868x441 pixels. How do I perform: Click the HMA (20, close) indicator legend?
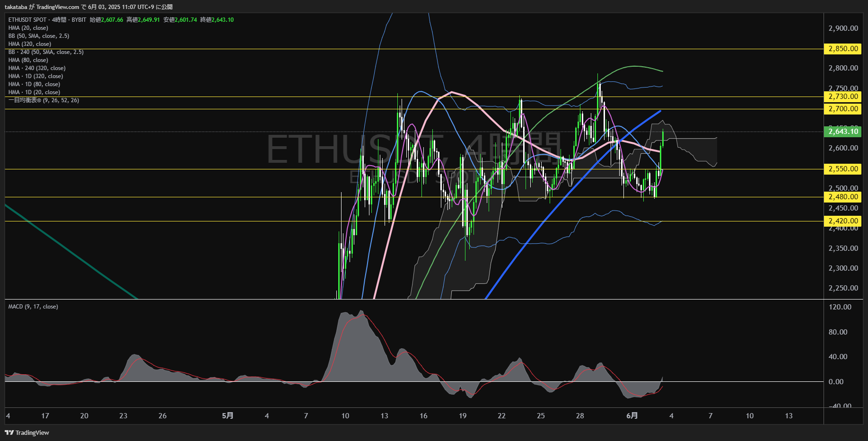click(28, 28)
